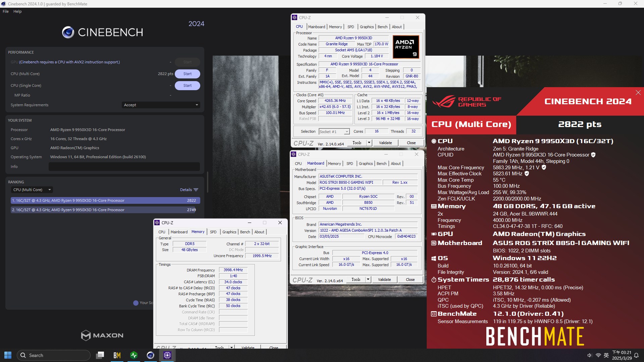Open the Help menu
644x362 pixels.
(x=17, y=11)
